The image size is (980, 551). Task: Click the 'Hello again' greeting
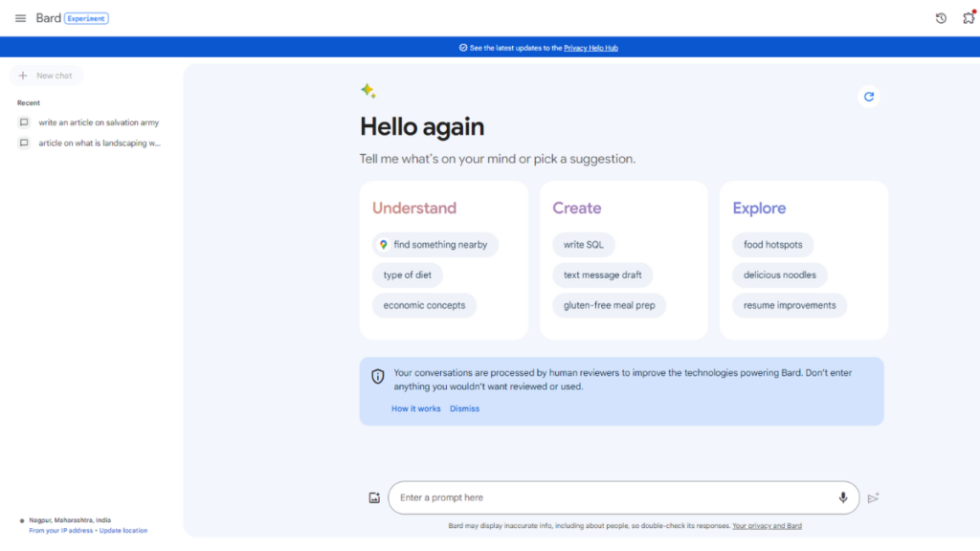[422, 127]
